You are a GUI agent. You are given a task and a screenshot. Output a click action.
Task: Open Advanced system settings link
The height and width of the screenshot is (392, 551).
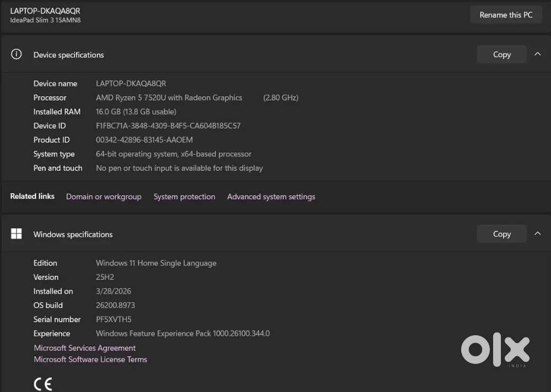[x=271, y=197]
